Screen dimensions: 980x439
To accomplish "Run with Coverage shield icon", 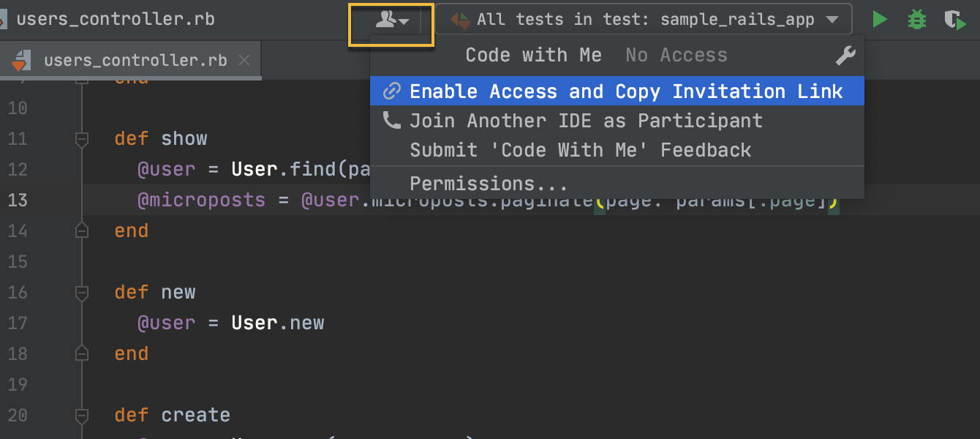I will [x=954, y=20].
